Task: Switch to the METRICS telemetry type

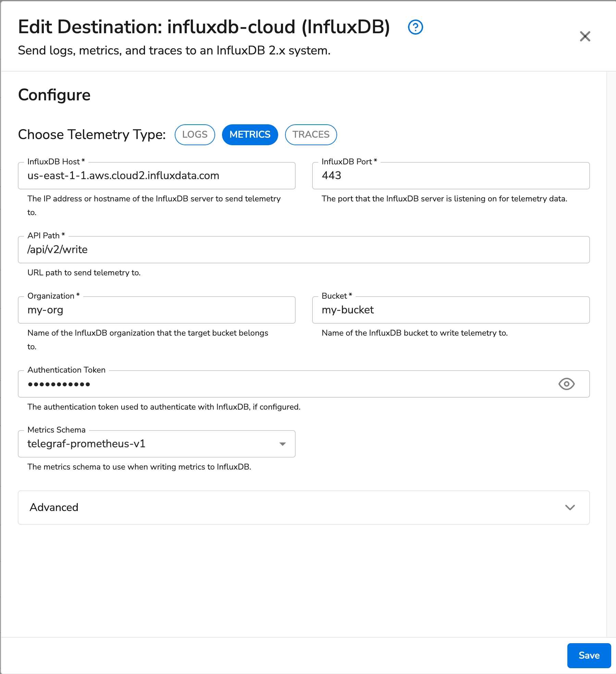Action: [x=250, y=135]
